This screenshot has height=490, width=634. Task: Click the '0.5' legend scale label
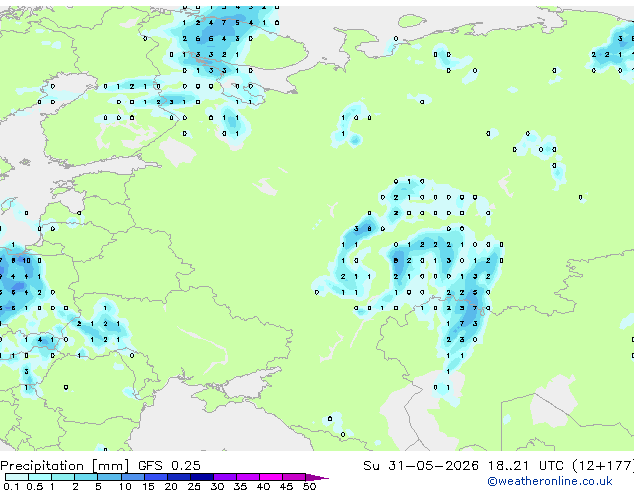[35, 486]
